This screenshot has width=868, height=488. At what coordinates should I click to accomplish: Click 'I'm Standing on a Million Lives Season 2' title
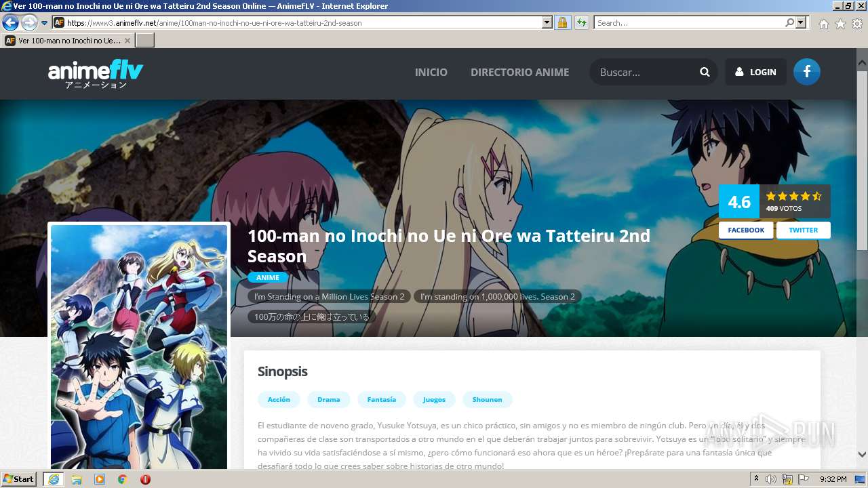point(329,297)
